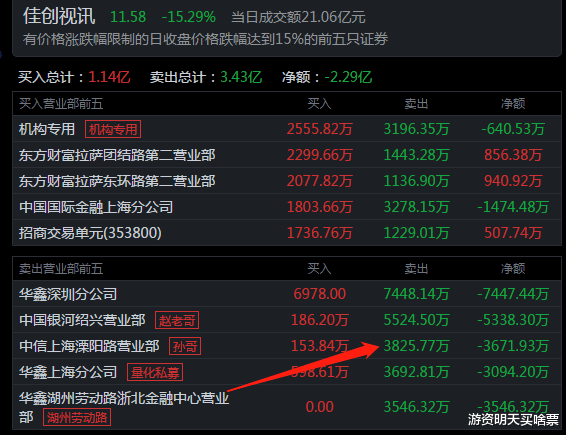Open 中国银河绍兴营业部 row

(x=287, y=320)
